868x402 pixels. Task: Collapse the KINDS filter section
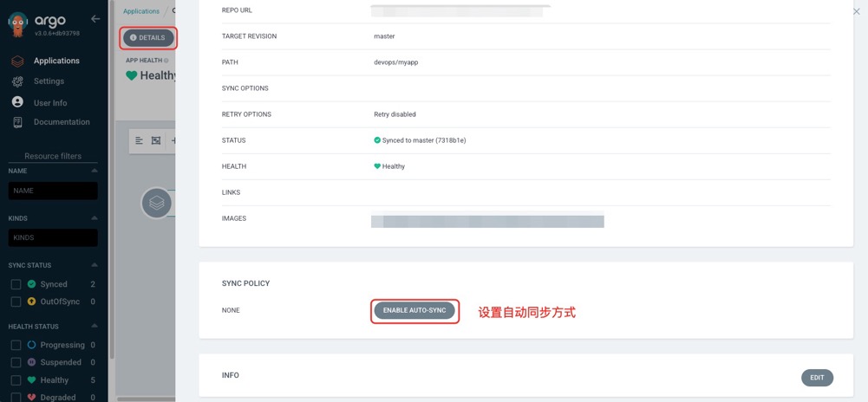[x=95, y=218]
